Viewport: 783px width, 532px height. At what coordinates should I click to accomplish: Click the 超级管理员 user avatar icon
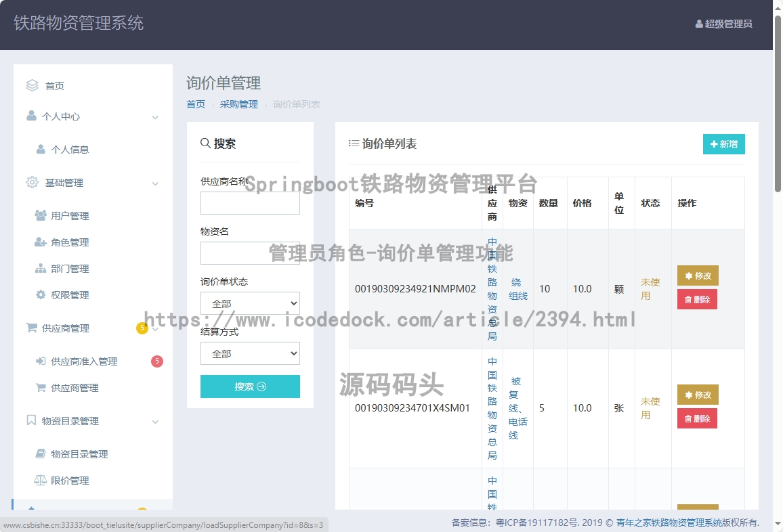pyautogui.click(x=699, y=24)
